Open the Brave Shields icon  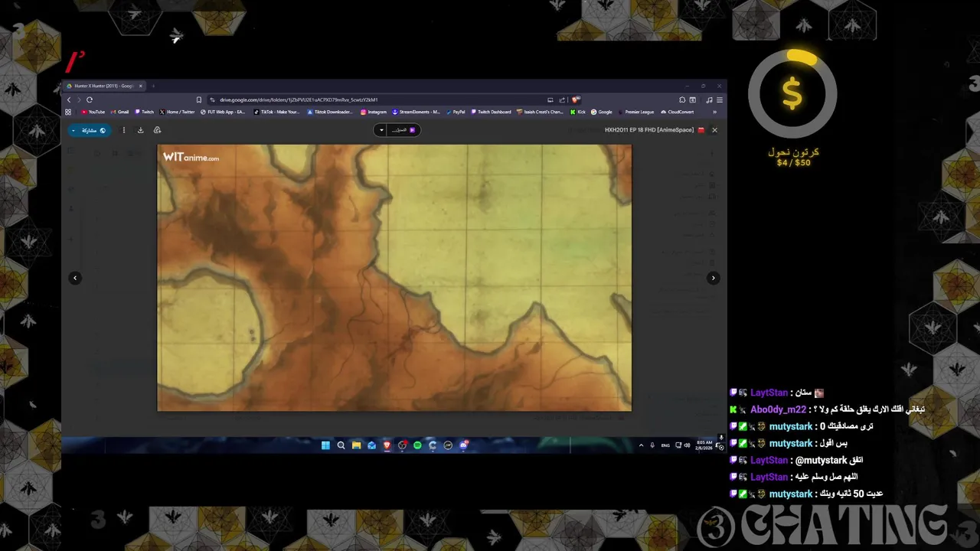click(x=576, y=99)
